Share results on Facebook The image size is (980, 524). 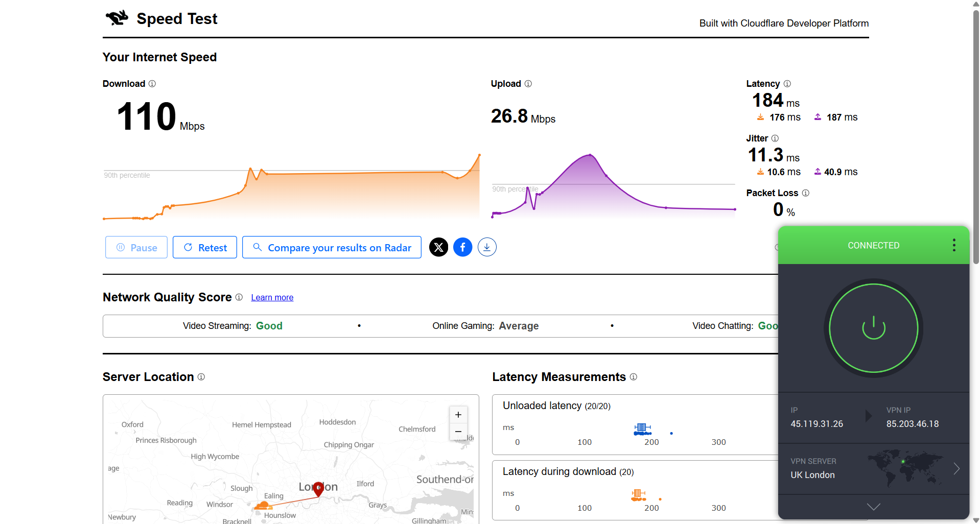(462, 247)
